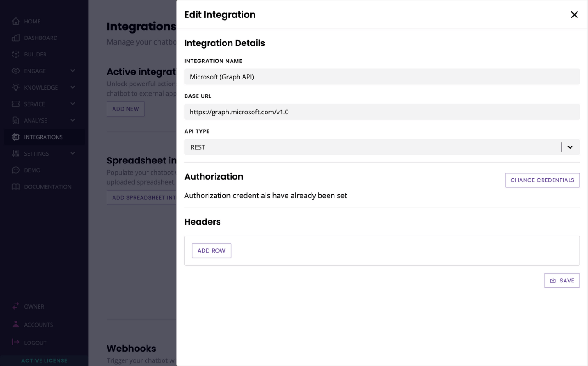Open the Dashboard via its bar-chart icon
Screen dimensions: 588x366
pos(16,38)
